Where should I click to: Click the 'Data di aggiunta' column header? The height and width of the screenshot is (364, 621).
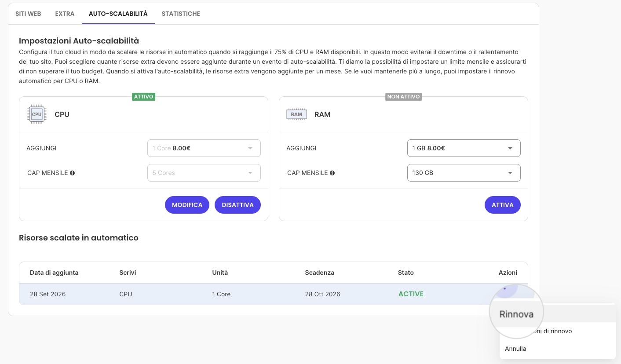[x=54, y=273]
